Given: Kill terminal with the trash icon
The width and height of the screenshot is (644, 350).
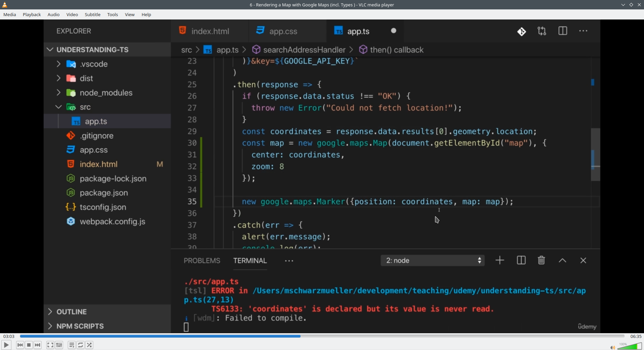Looking at the screenshot, I should pyautogui.click(x=541, y=260).
